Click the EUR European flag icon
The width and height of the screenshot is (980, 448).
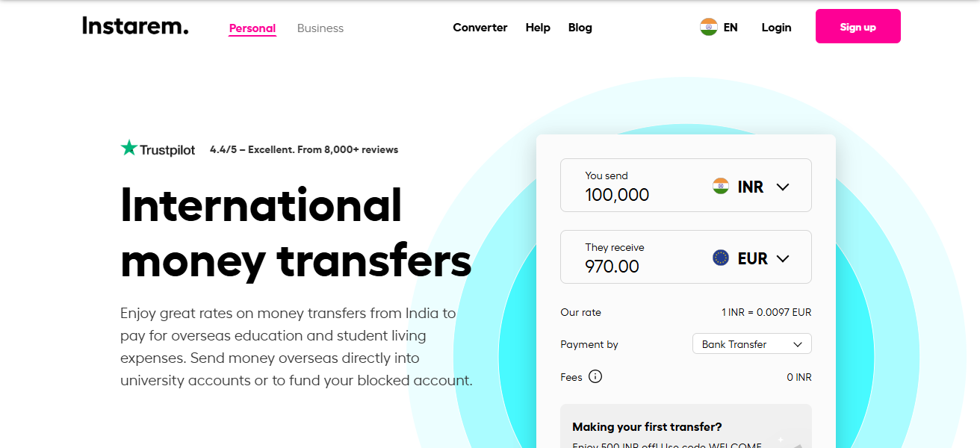[720, 258]
